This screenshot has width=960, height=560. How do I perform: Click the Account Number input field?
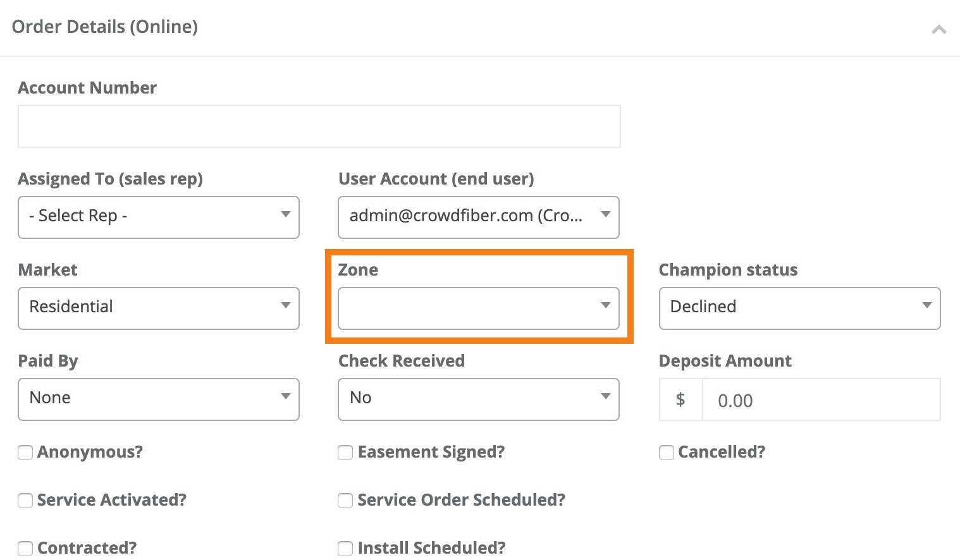click(319, 126)
